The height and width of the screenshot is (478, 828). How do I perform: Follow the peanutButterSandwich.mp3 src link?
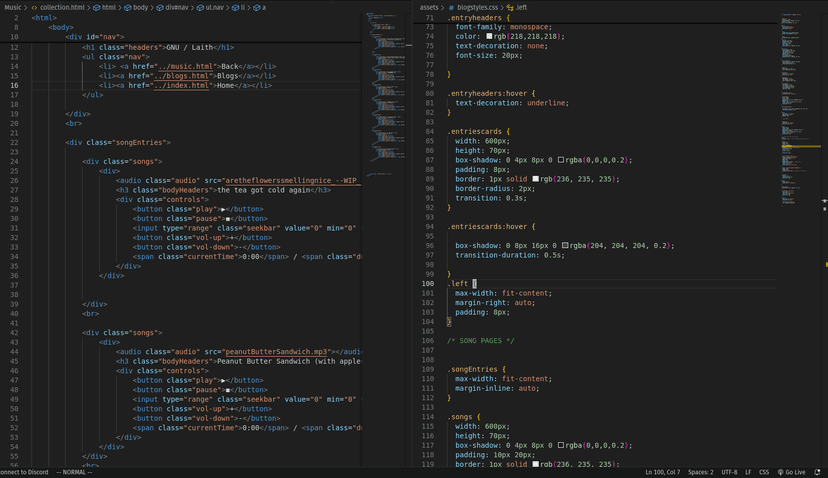point(276,351)
